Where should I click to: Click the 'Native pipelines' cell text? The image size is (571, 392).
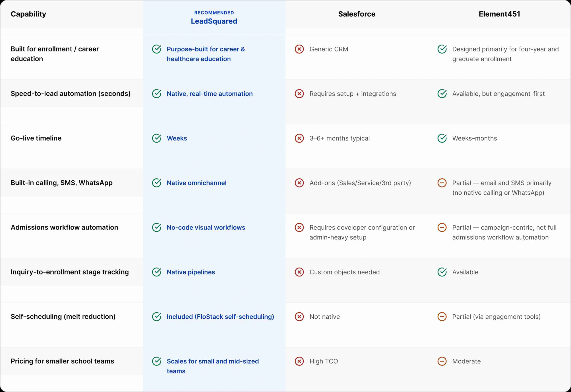pyautogui.click(x=191, y=272)
